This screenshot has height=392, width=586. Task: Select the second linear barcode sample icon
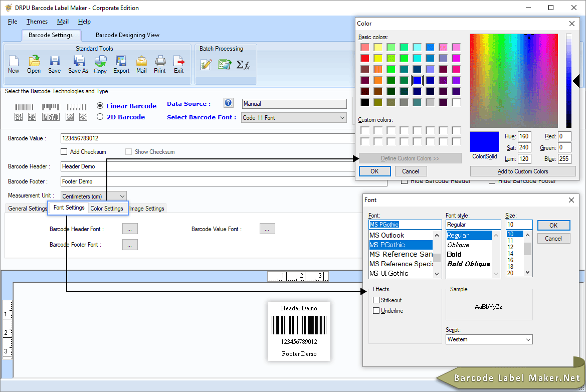[x=50, y=107]
